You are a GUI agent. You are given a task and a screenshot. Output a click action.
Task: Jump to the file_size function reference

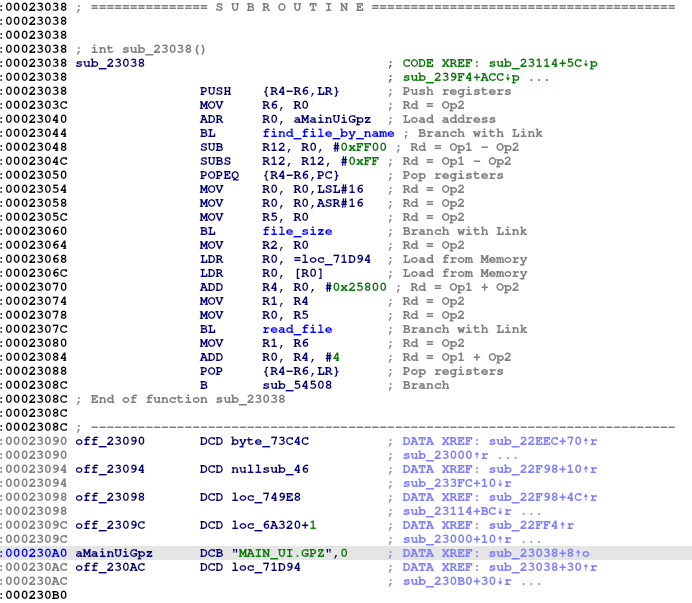pyautogui.click(x=297, y=231)
